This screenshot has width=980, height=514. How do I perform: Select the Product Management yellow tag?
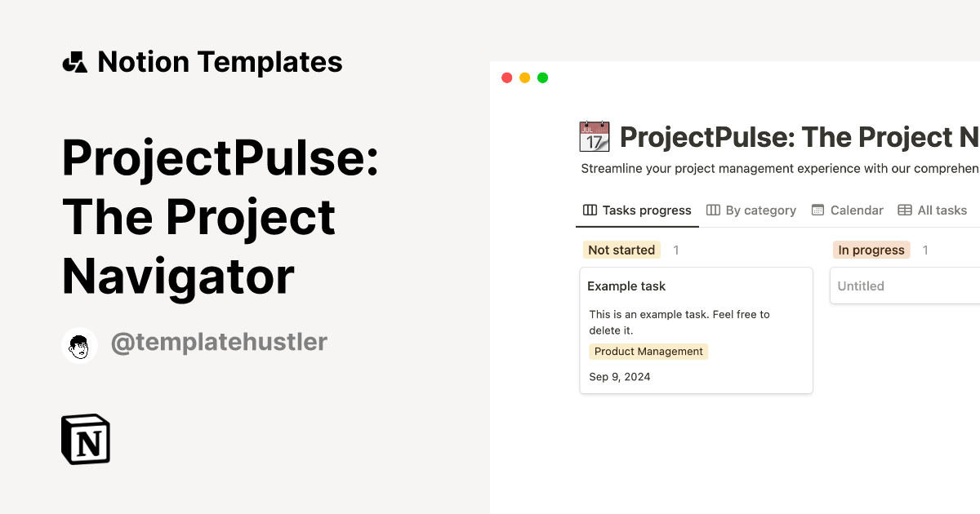648,351
